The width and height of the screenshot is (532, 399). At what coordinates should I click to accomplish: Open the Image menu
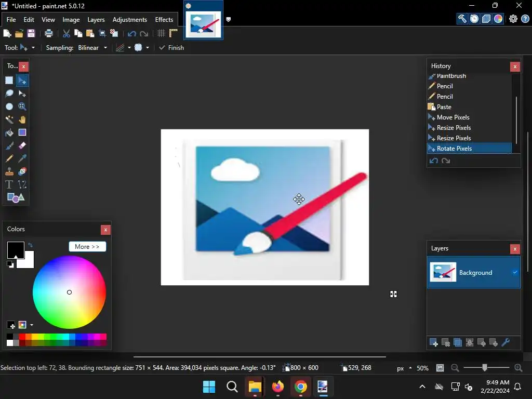tap(71, 20)
